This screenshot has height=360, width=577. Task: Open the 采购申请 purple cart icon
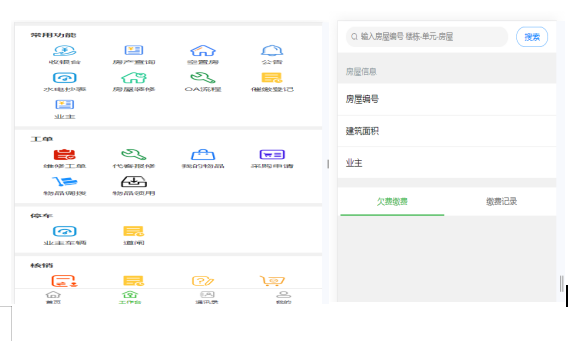point(272,154)
